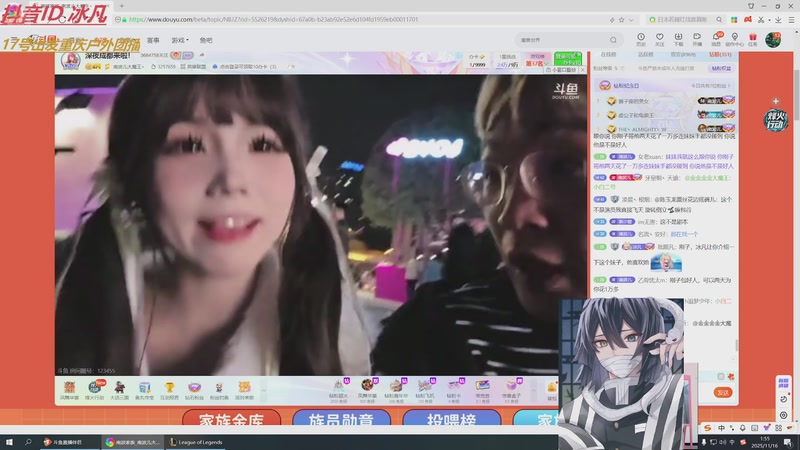Click the search magnifier in the Douyu search box
The image size is (800, 450).
pos(613,40)
